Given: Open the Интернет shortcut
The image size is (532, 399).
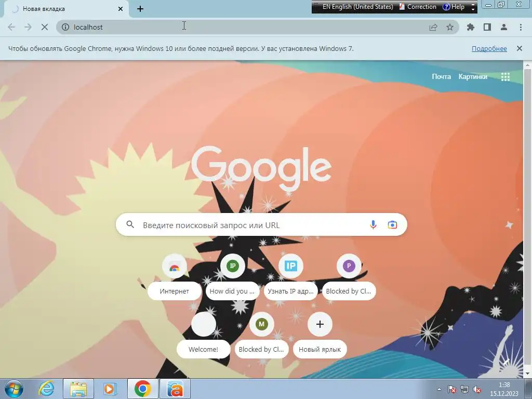Looking at the screenshot, I should [x=175, y=277].
